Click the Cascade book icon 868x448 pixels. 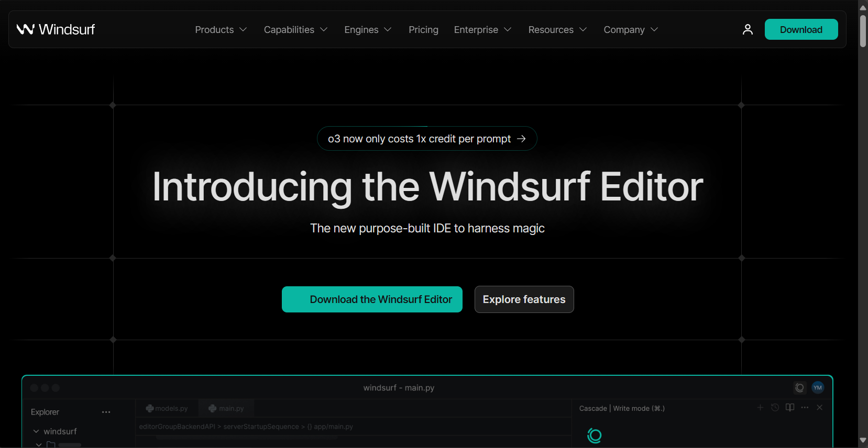coord(790,407)
